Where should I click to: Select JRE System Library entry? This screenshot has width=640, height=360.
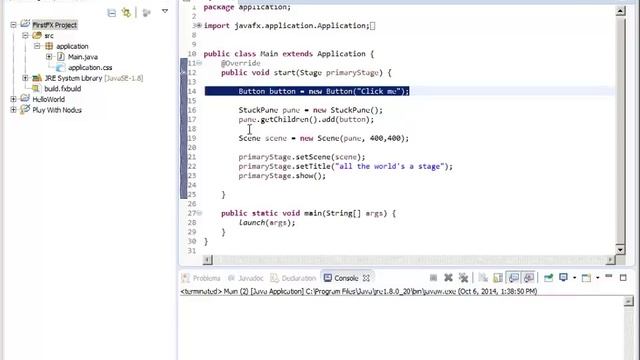tap(93, 78)
